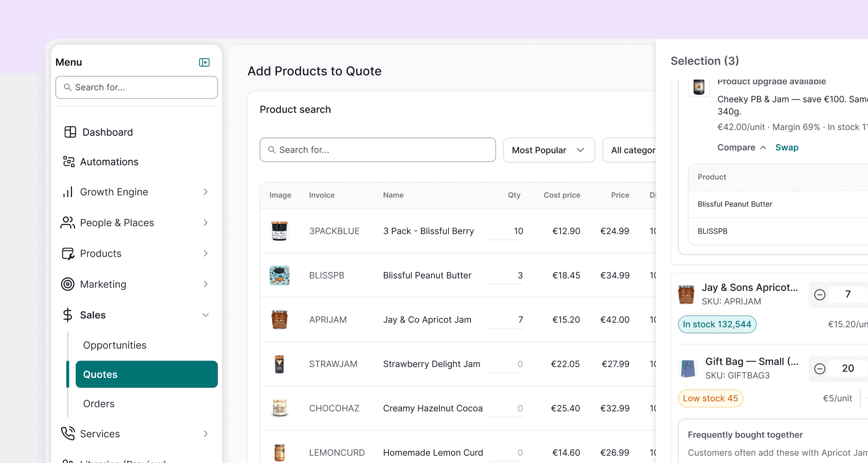Swap to the Cheeky PB & Jam upgrade
Screen dimensions: 868x463
[787, 148]
